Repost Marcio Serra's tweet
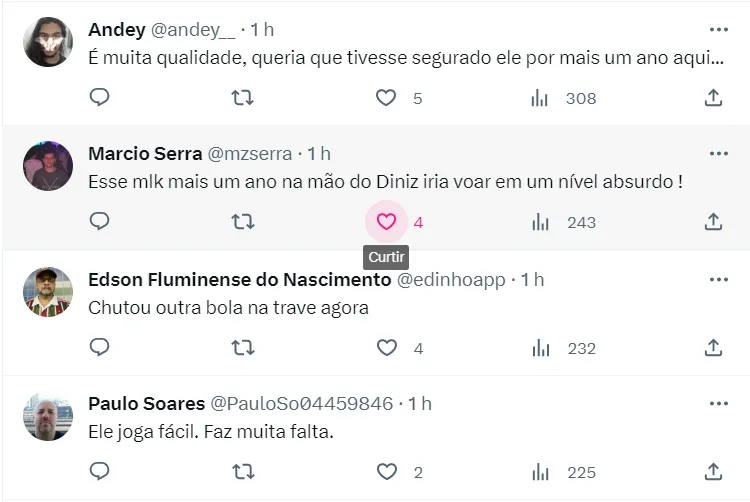 click(x=242, y=222)
